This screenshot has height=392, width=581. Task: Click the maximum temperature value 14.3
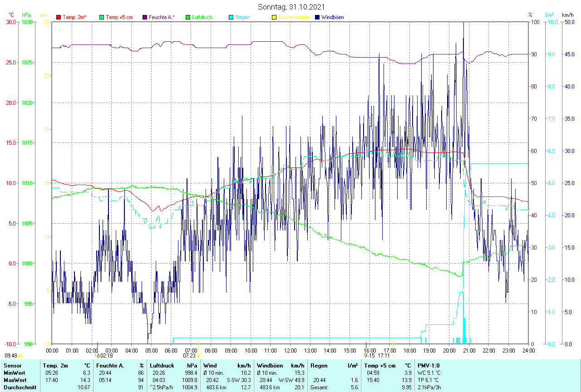pos(86,380)
